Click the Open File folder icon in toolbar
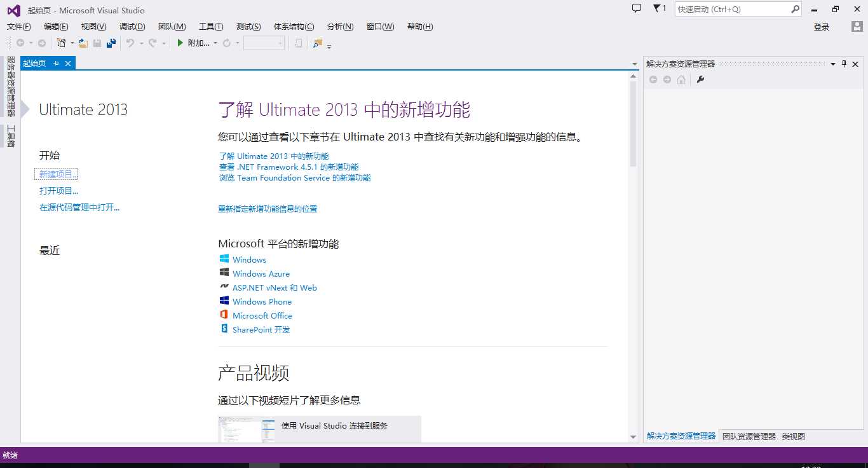This screenshot has width=868, height=468. (x=83, y=43)
